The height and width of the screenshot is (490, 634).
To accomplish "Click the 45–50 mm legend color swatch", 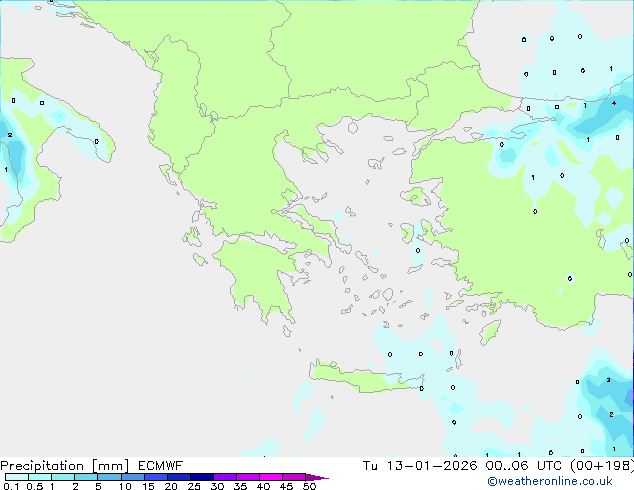I will [x=294, y=477].
